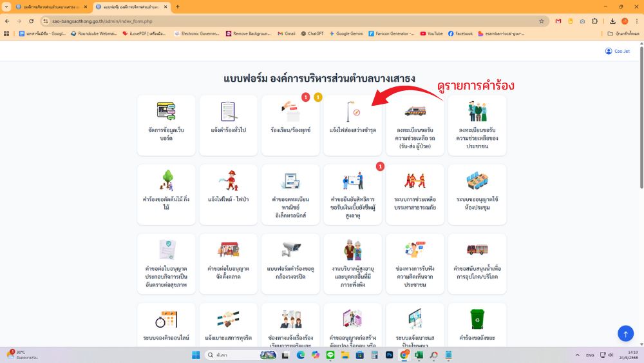Click the CCTV camera request form
The width and height of the screenshot is (644, 363).
click(290, 263)
